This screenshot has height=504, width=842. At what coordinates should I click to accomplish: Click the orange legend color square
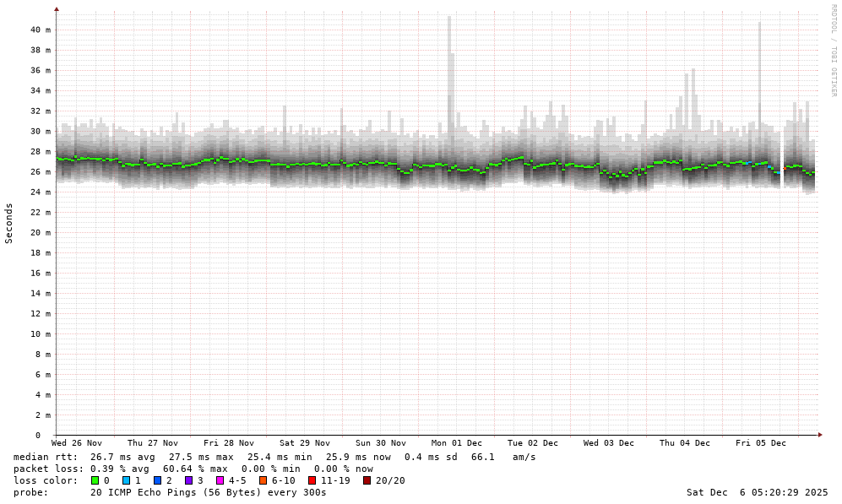coord(263,480)
